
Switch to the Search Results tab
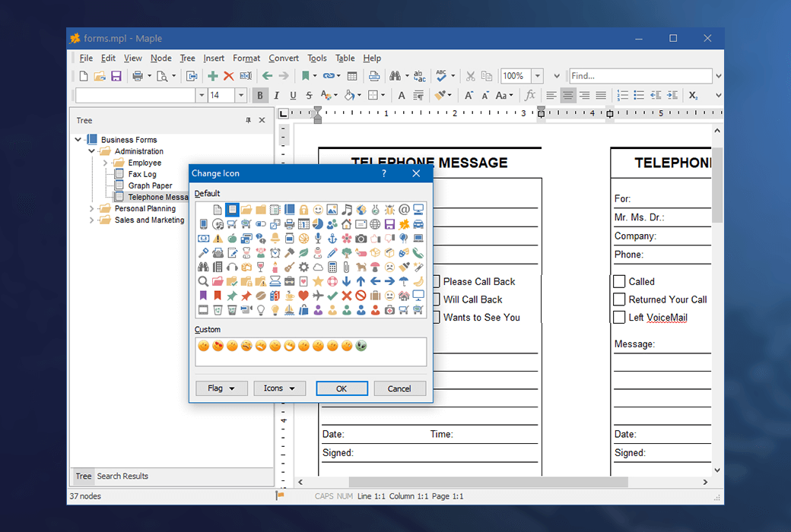[x=122, y=476]
